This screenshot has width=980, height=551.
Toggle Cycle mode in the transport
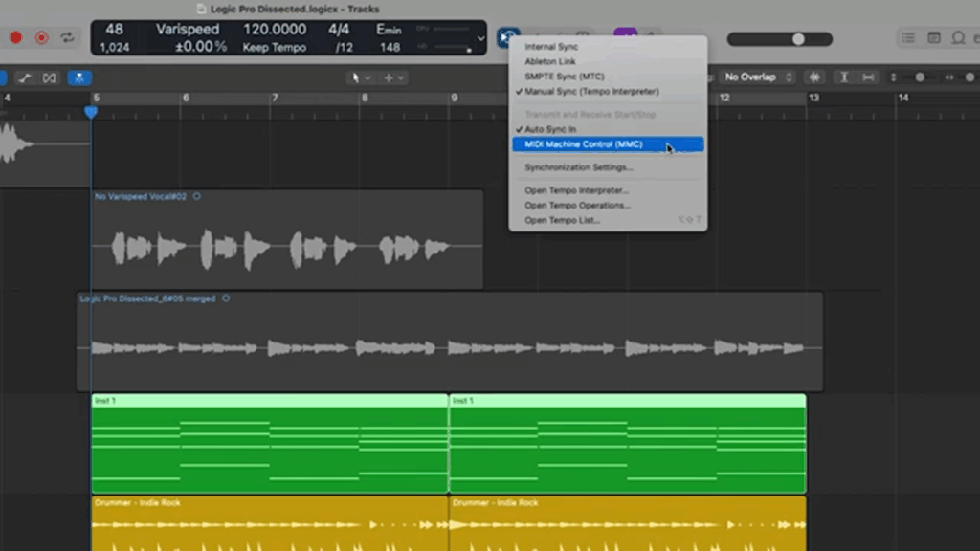(68, 37)
